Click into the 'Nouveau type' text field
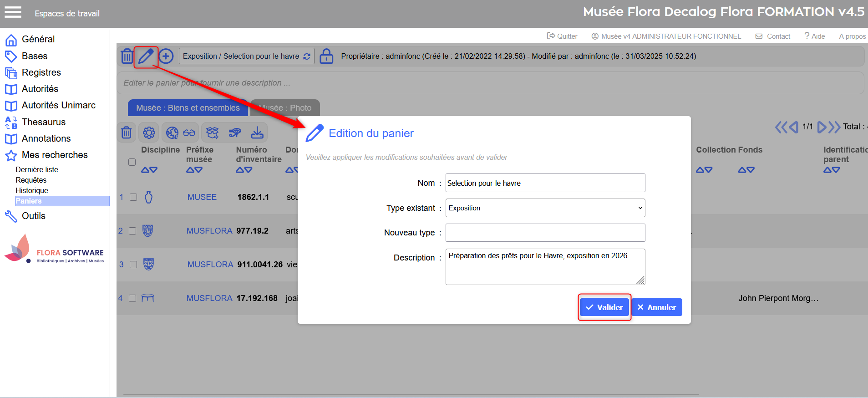Image resolution: width=868 pixels, height=398 pixels. (545, 233)
